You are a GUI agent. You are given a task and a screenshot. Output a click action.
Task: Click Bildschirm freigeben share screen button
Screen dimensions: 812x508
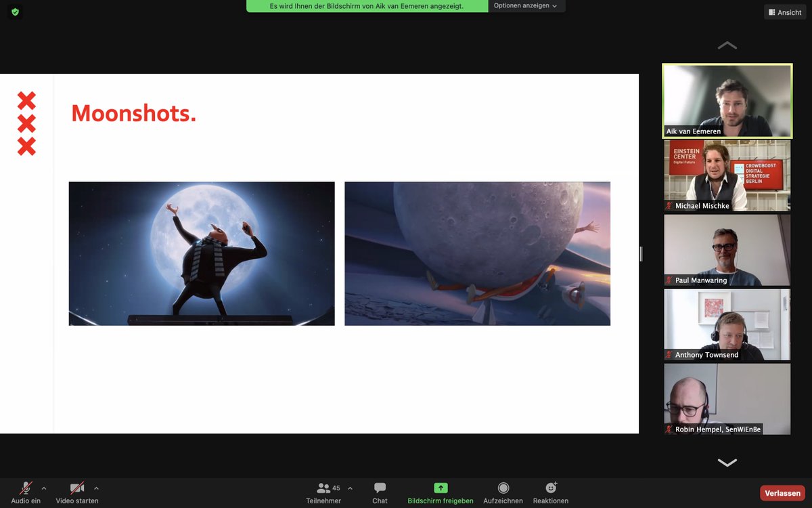pos(441,492)
